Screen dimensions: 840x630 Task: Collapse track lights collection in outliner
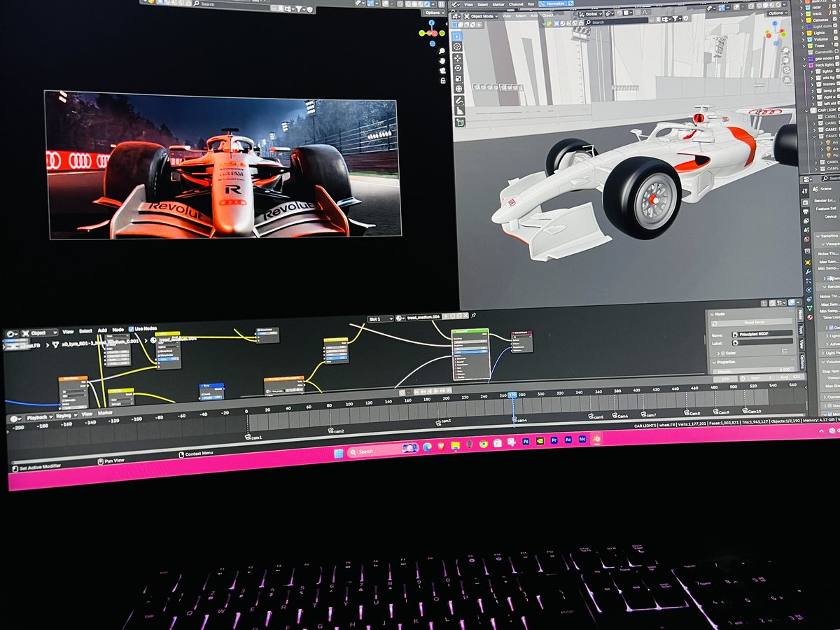click(x=804, y=66)
